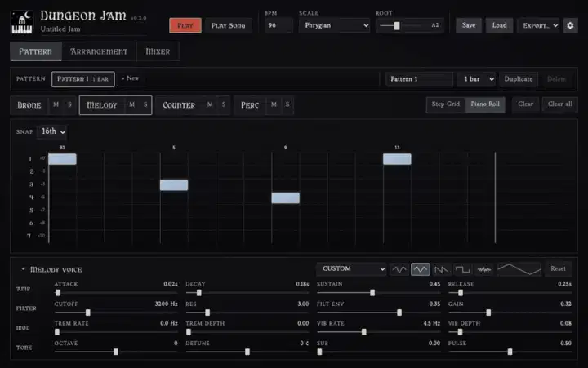Select the Melody track tab
The height and width of the screenshot is (368, 588).
coord(102,105)
